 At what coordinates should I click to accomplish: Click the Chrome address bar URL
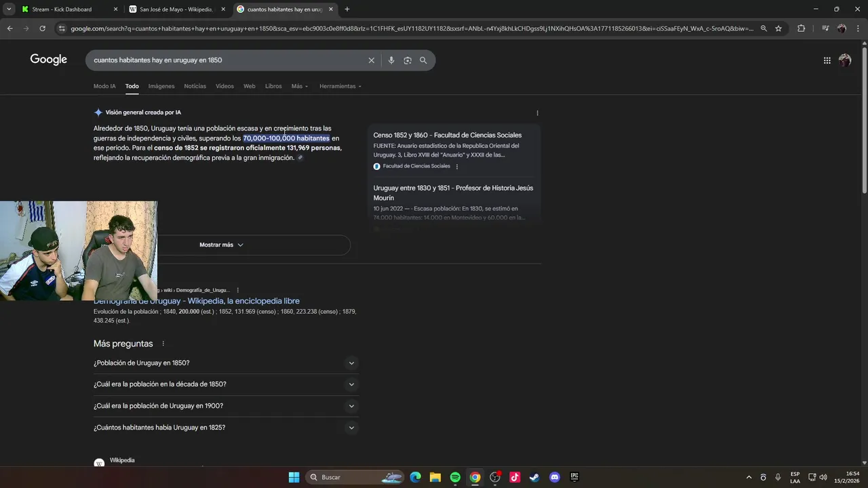tap(412, 28)
